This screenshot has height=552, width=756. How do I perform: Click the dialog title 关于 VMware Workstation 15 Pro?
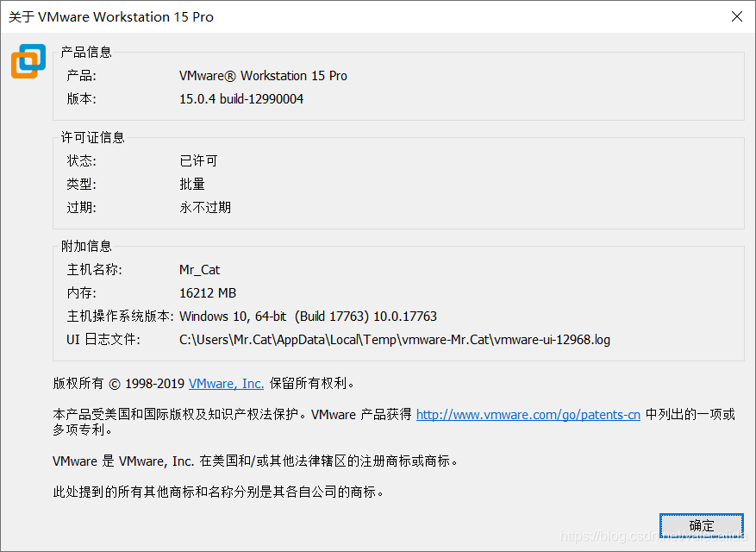tap(111, 17)
